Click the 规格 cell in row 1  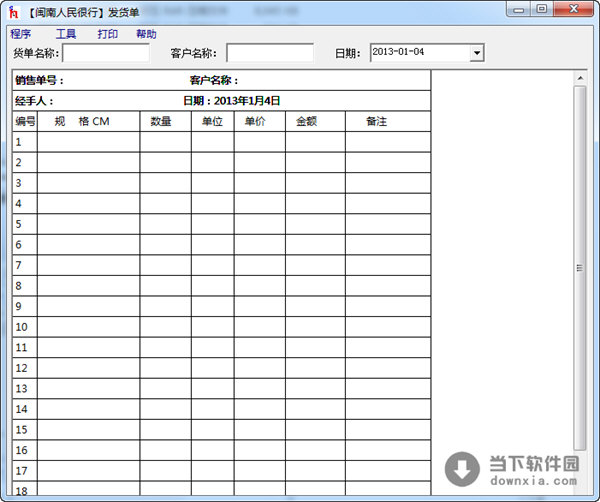(89, 142)
